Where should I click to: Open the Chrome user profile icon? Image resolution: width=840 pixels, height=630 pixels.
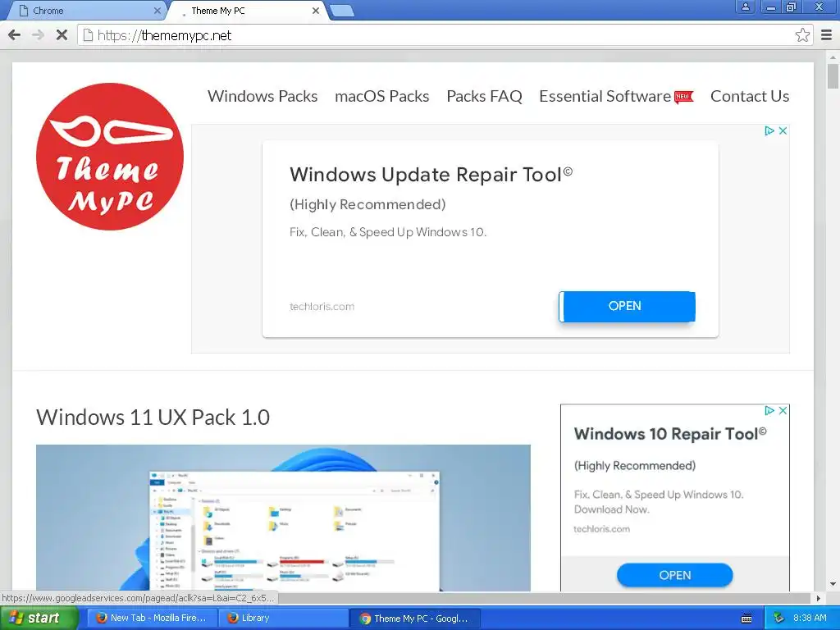tap(745, 7)
